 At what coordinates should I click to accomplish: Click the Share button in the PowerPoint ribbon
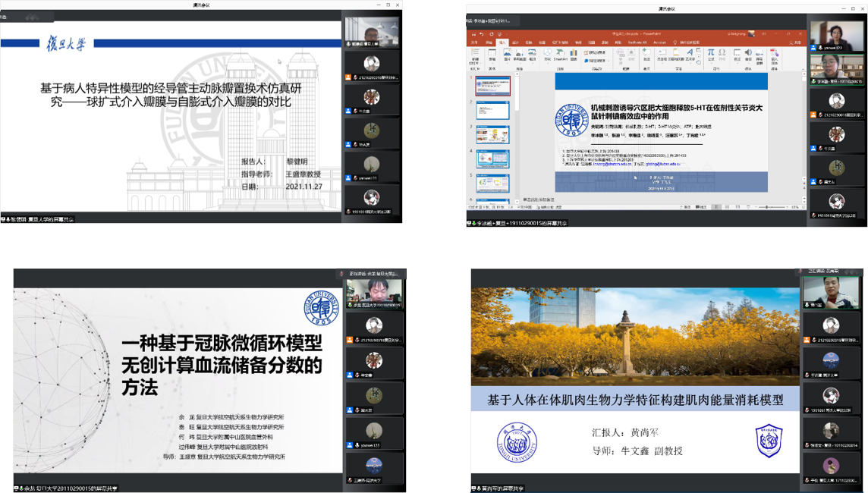[x=795, y=42]
